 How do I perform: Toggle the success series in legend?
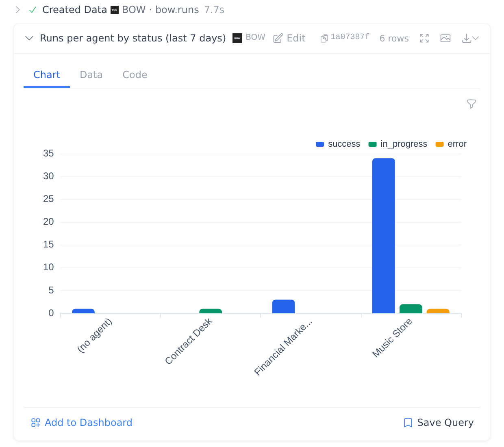[x=338, y=144]
